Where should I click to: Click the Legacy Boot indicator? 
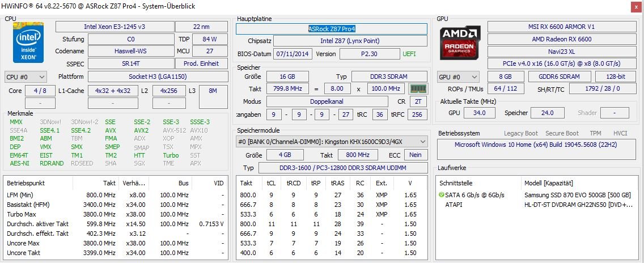(x=521, y=133)
